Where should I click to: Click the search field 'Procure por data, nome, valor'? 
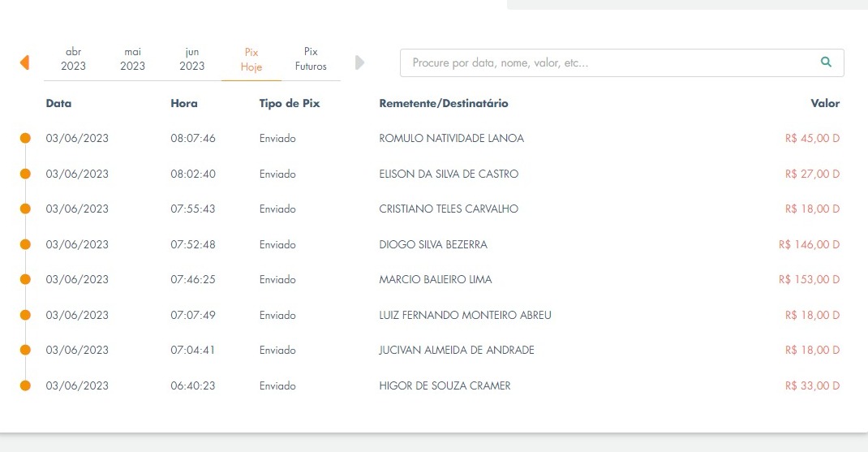(x=621, y=62)
